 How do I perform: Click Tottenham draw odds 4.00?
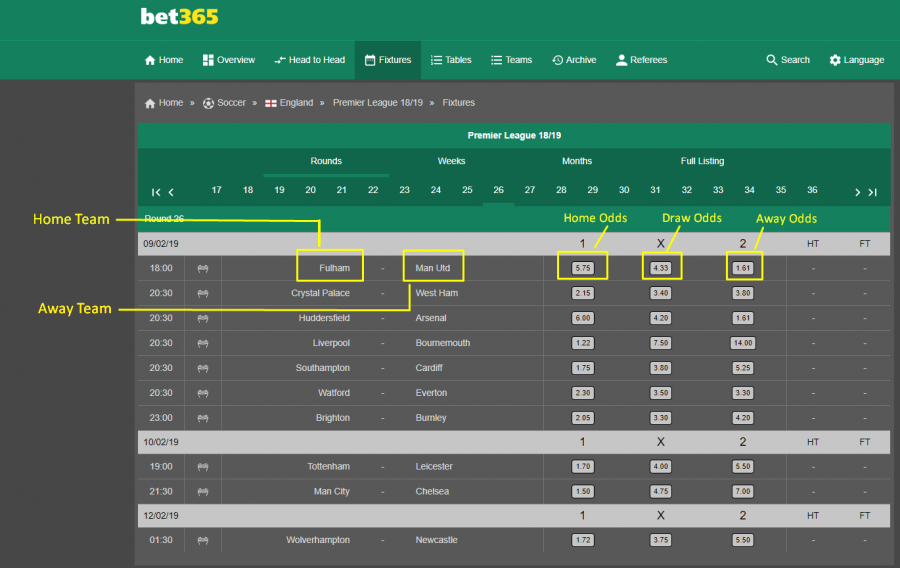coord(661,466)
